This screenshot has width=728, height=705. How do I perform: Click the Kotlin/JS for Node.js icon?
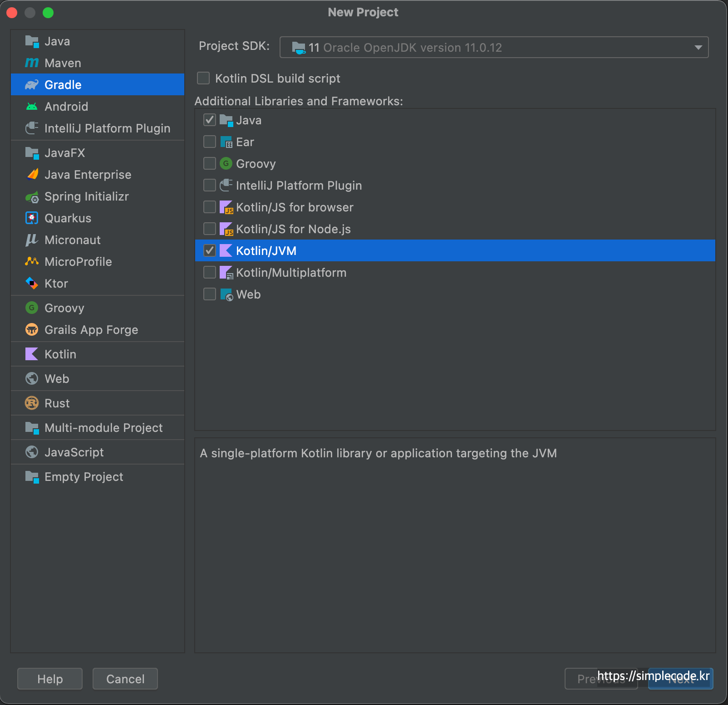pos(226,229)
